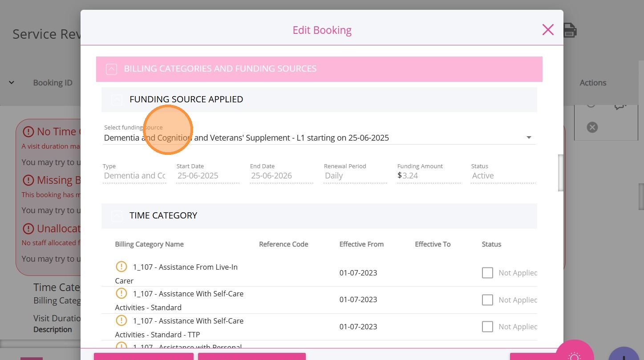The width and height of the screenshot is (644, 360).
Task: Collapse Billing Categories and Funding Sources section
Action: (x=111, y=69)
